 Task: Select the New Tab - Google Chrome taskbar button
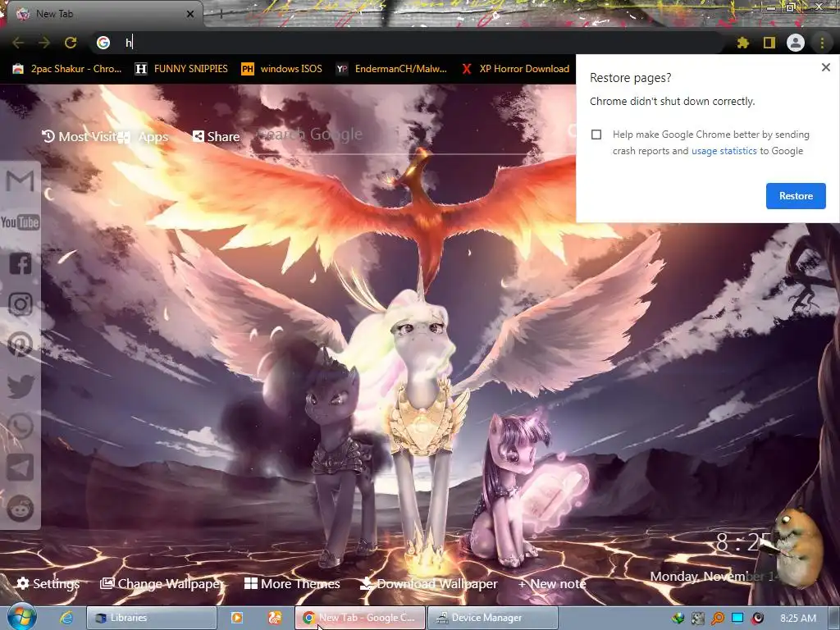tap(360, 618)
